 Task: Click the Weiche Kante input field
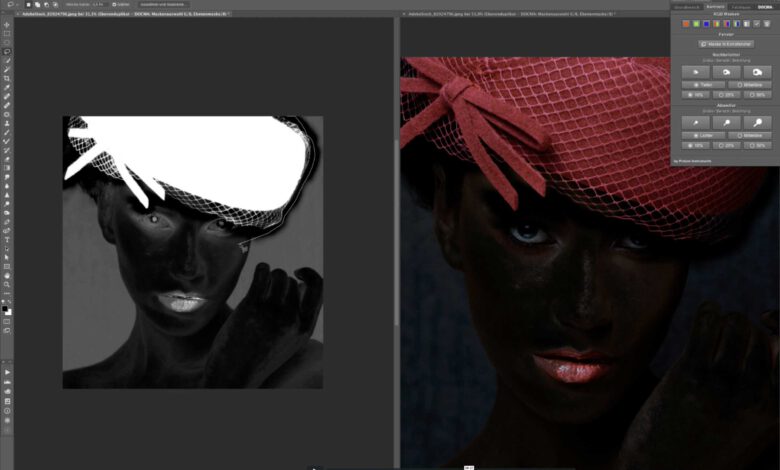[100, 5]
